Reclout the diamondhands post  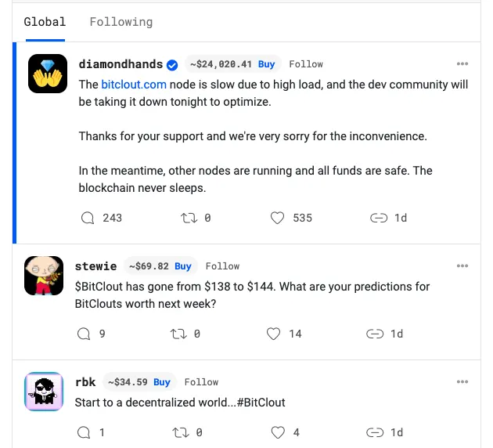coord(189,218)
